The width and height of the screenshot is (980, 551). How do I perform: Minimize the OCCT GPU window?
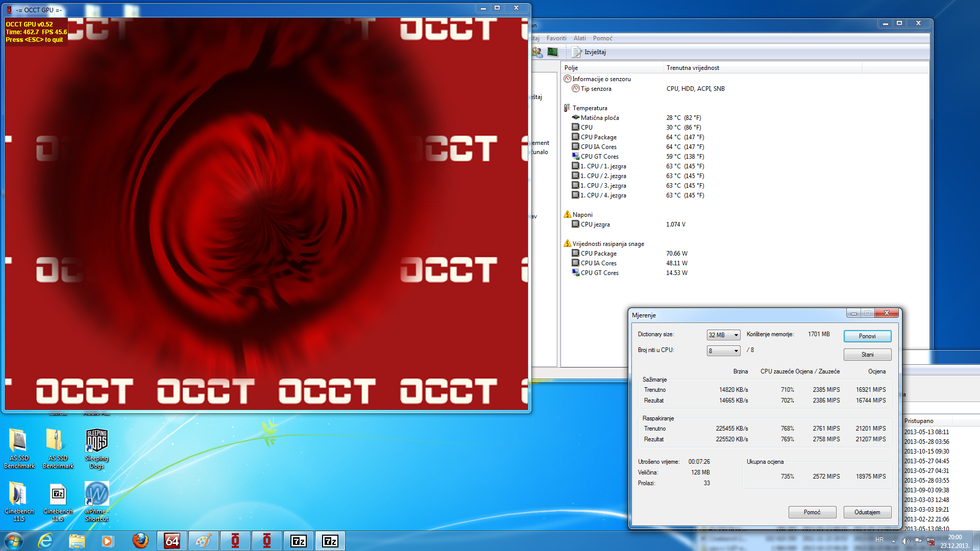tap(483, 8)
